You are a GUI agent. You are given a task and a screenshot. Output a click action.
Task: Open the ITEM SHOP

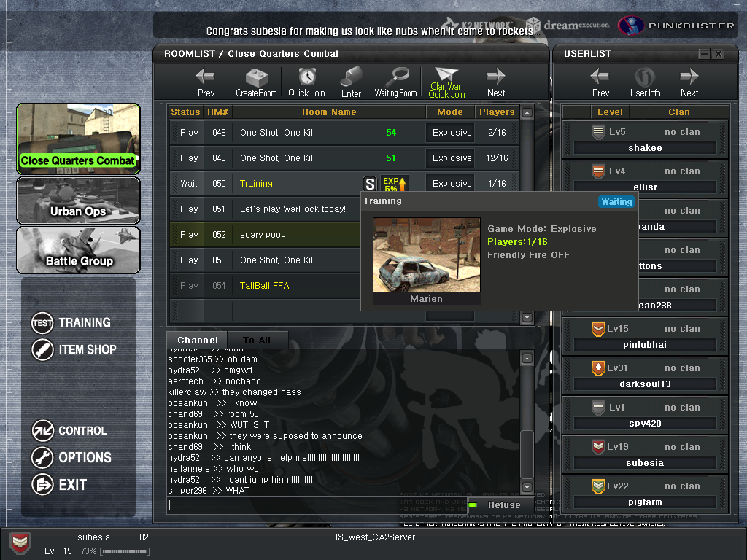click(x=74, y=349)
